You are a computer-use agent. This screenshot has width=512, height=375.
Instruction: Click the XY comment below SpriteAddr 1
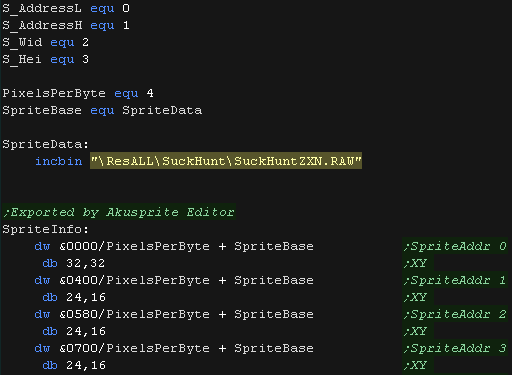pyautogui.click(x=416, y=297)
